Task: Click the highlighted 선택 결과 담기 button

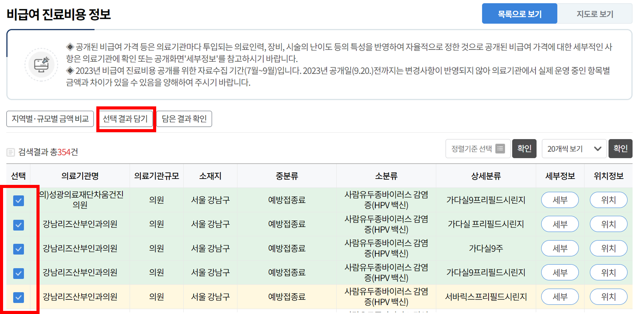Action: coord(126,118)
